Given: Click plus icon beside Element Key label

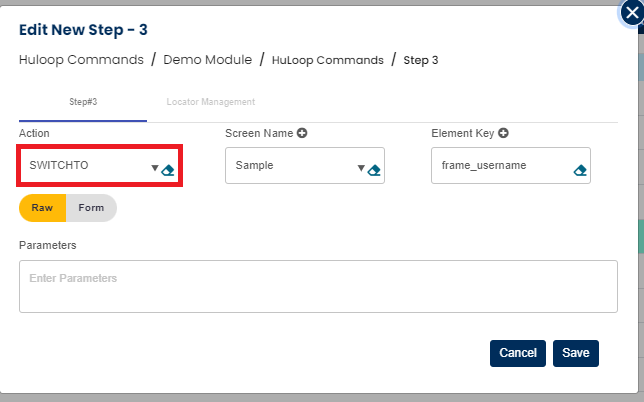Looking at the screenshot, I should [x=503, y=133].
